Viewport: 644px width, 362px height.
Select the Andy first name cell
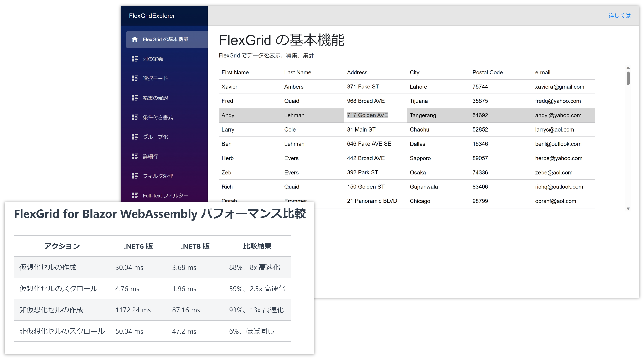(x=250, y=115)
